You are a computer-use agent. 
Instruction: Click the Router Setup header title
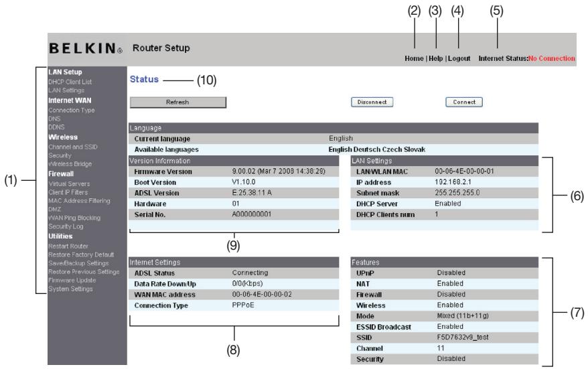tap(161, 48)
